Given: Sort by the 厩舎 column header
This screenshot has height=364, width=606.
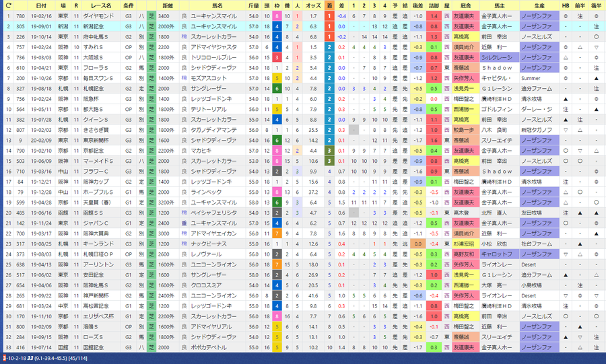Looking at the screenshot, I should [x=466, y=5].
